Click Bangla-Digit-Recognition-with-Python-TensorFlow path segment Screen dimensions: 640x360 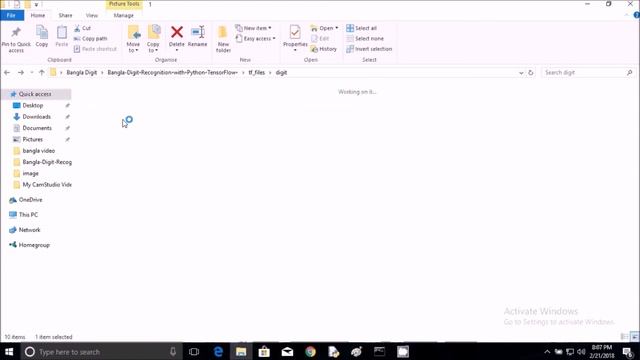click(171, 73)
